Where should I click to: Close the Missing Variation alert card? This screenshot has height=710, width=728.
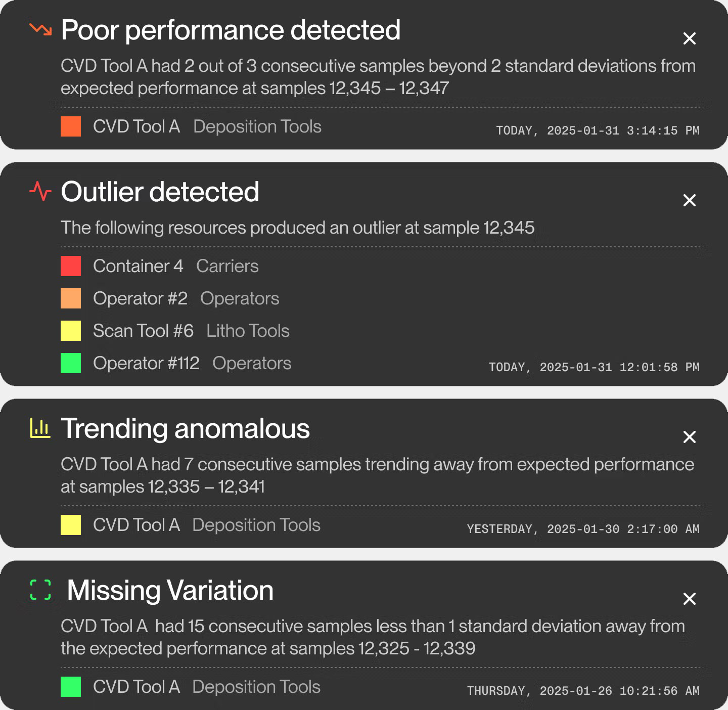point(690,599)
